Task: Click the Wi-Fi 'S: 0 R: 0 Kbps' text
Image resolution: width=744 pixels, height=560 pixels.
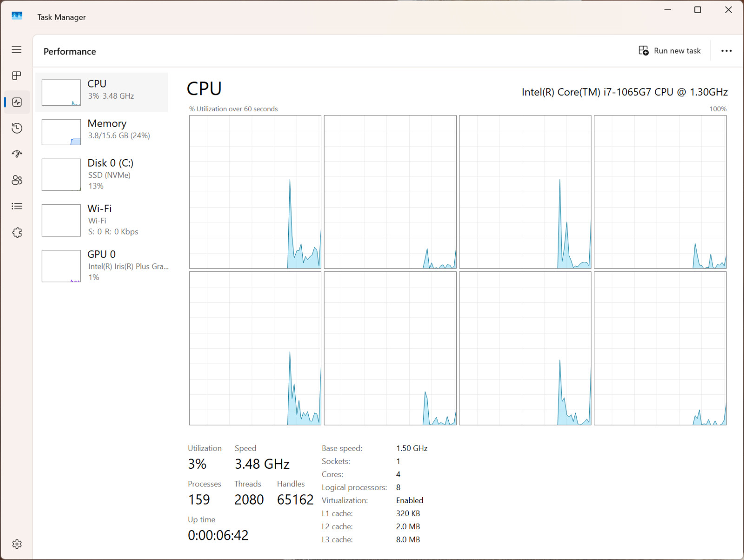Action: (x=113, y=232)
